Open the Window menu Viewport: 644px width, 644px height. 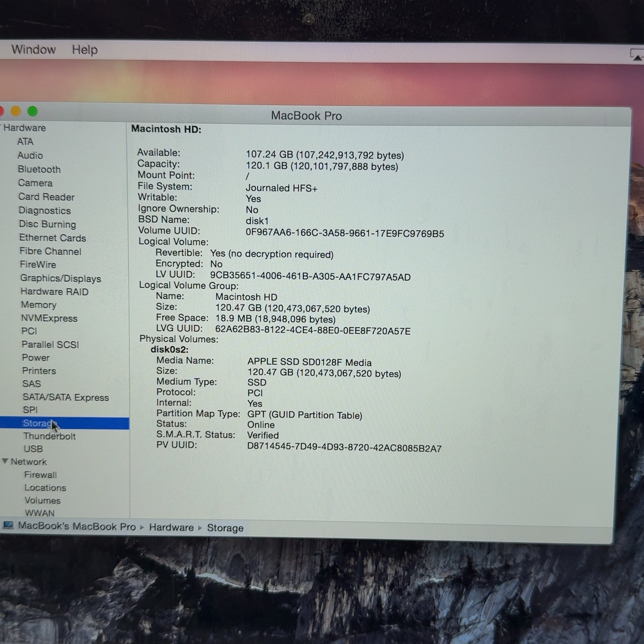[x=34, y=50]
